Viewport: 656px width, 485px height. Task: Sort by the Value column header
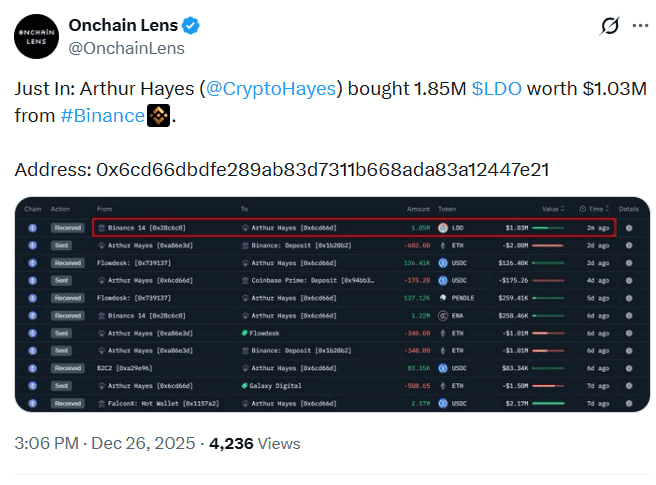click(x=549, y=209)
